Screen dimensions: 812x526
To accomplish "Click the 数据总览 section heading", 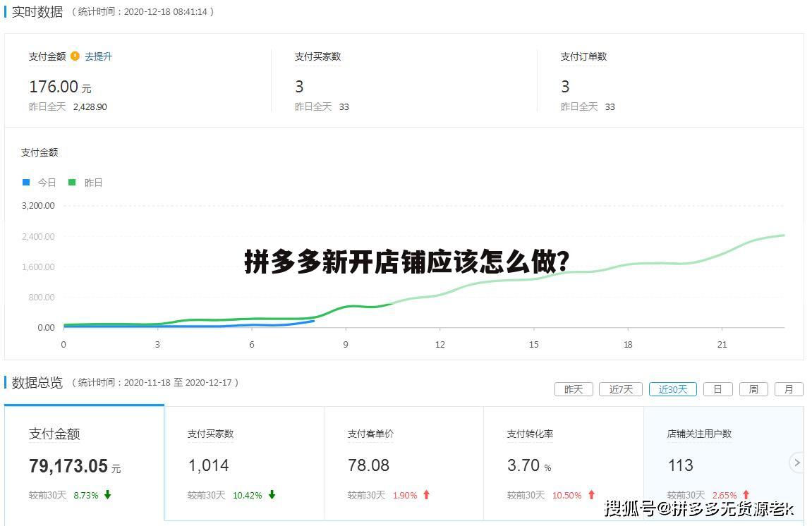I will click(x=37, y=383).
